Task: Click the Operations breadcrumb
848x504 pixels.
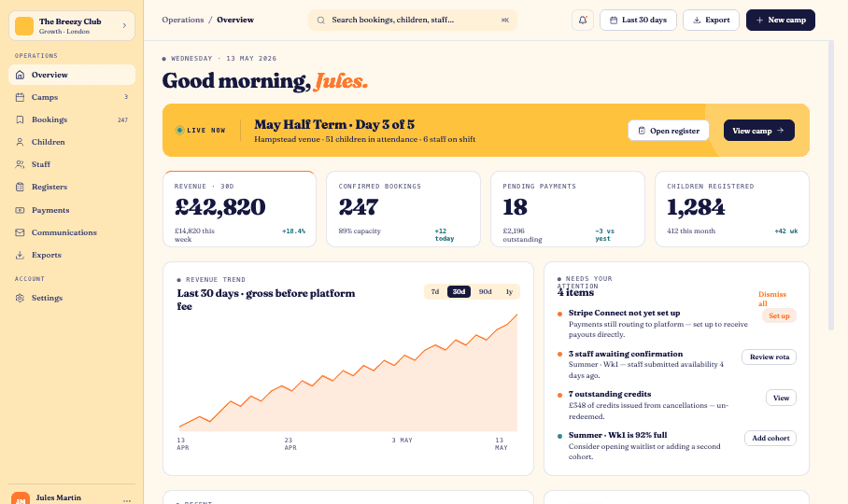Action: [x=183, y=20]
